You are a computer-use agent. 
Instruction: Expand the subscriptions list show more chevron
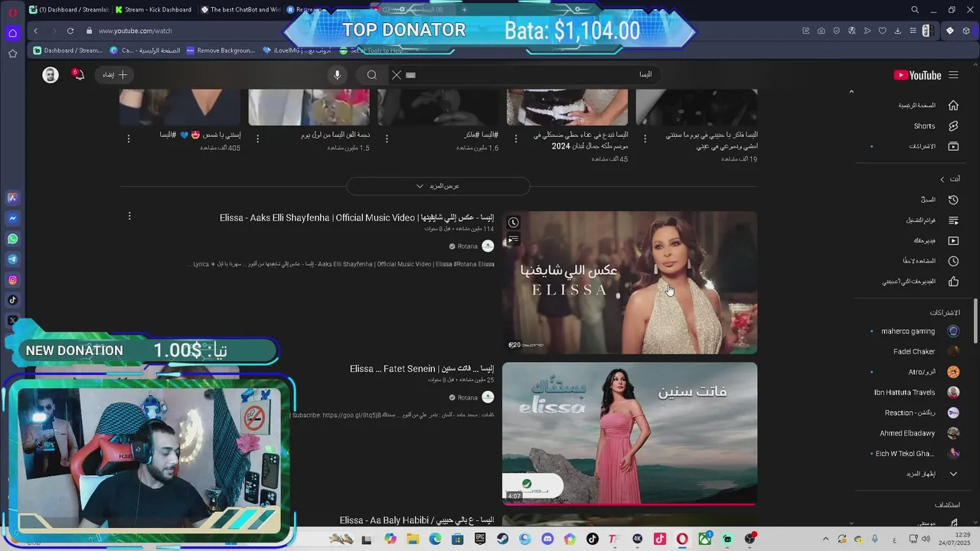click(x=953, y=474)
